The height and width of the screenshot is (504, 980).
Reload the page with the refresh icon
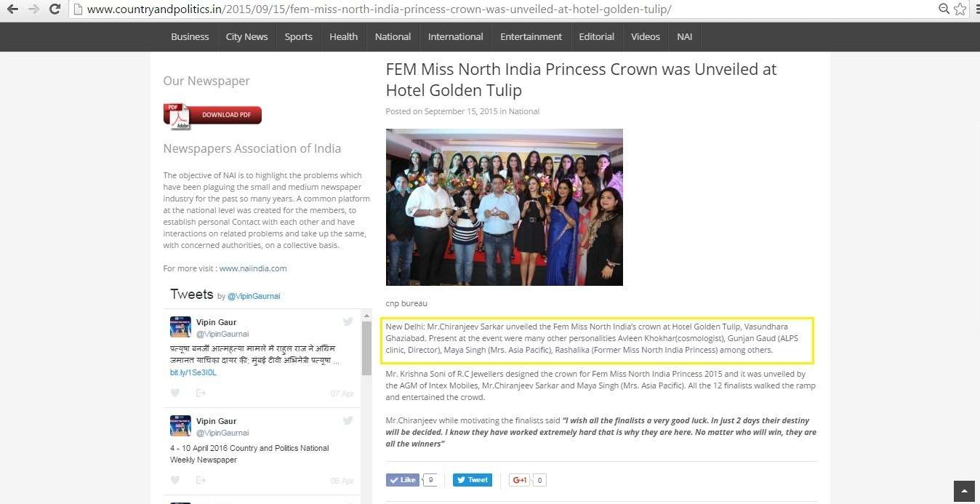point(55,9)
